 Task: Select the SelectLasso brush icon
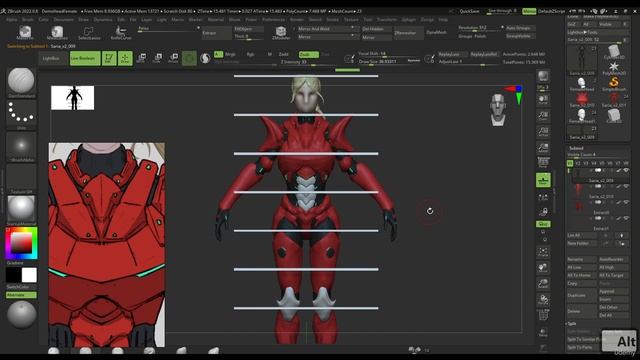point(89,33)
